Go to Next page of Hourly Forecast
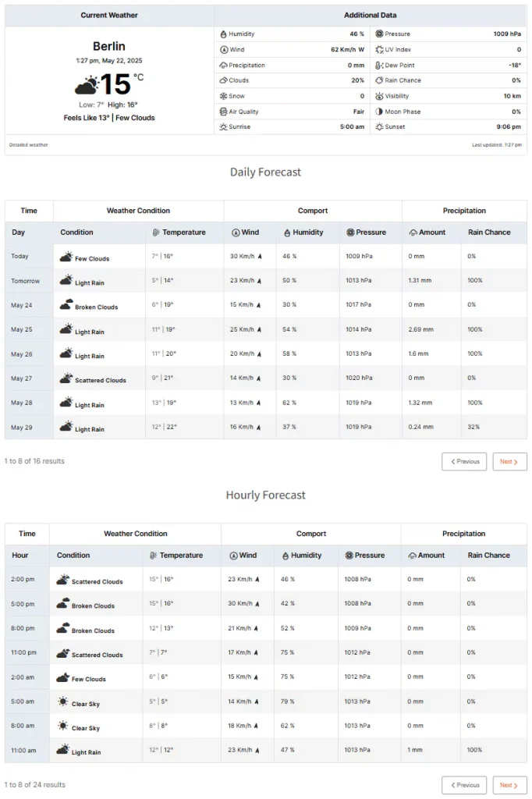This screenshot has width=532, height=799. click(x=509, y=785)
